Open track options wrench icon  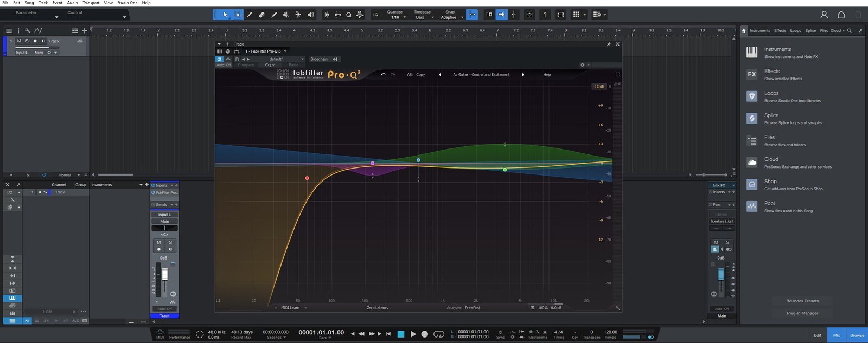(28, 31)
